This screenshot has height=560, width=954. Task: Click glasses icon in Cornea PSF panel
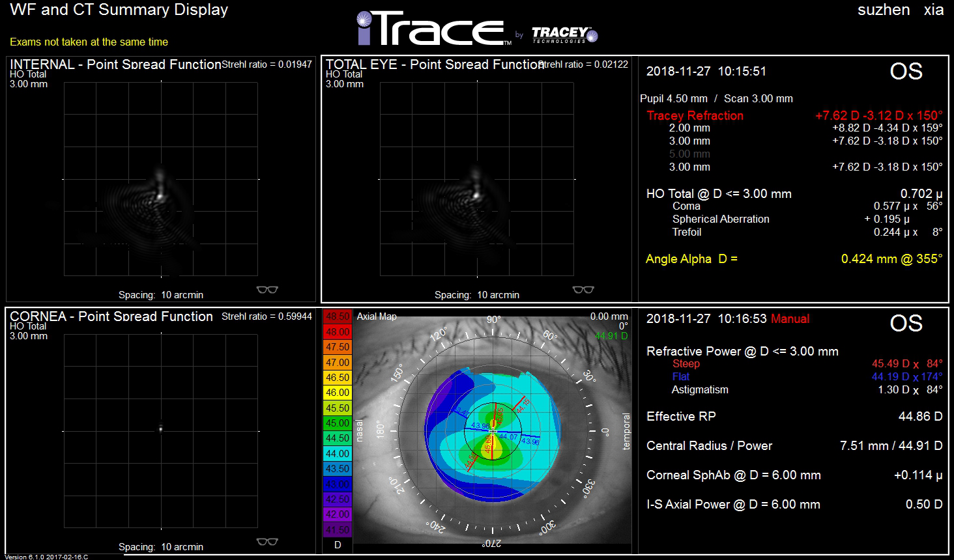coord(267,542)
